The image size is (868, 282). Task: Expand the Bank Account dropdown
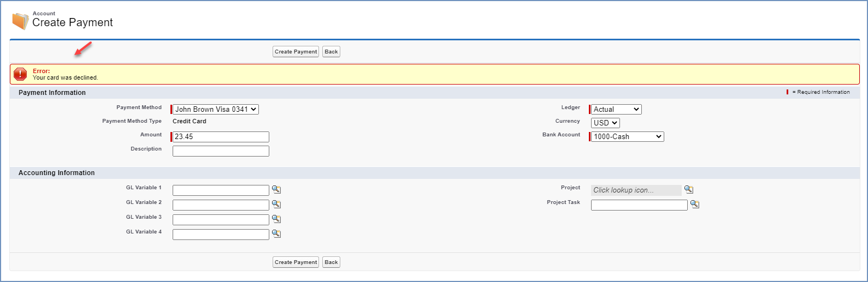click(x=627, y=137)
